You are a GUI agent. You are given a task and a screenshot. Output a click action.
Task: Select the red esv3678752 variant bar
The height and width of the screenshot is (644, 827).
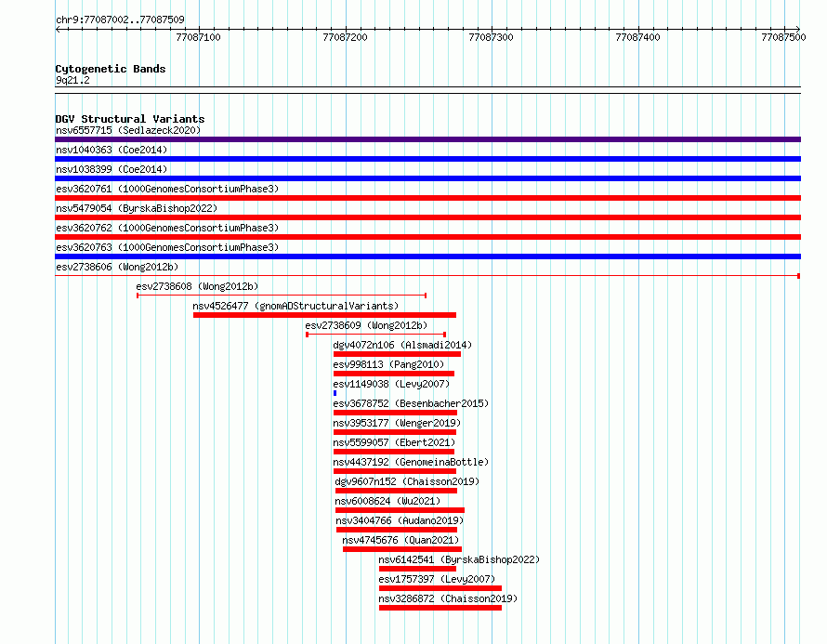395,413
